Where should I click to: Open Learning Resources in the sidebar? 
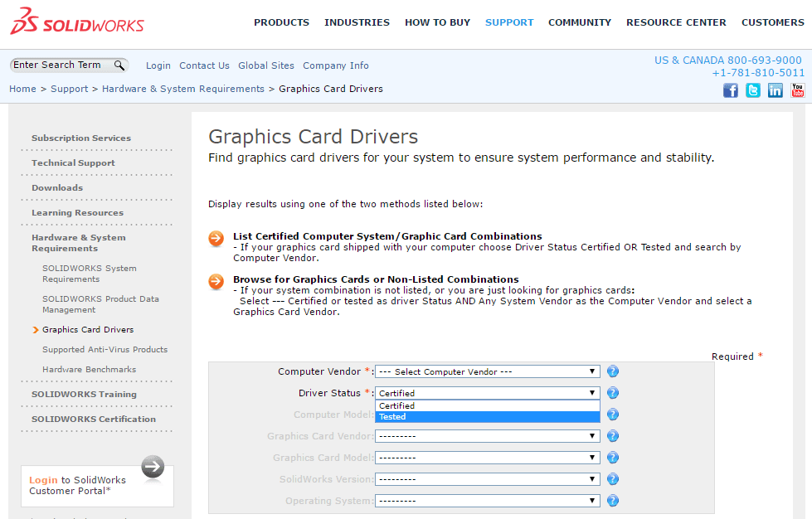click(78, 213)
